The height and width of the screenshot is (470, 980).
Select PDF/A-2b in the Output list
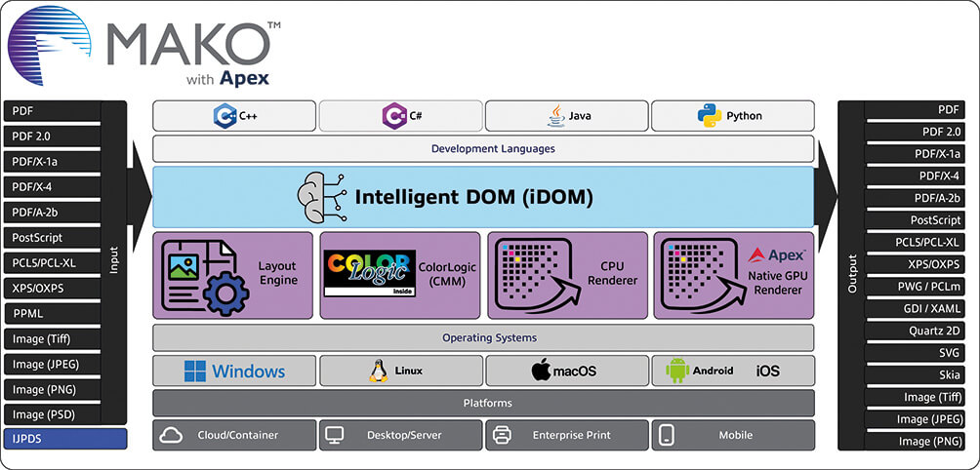[915, 198]
